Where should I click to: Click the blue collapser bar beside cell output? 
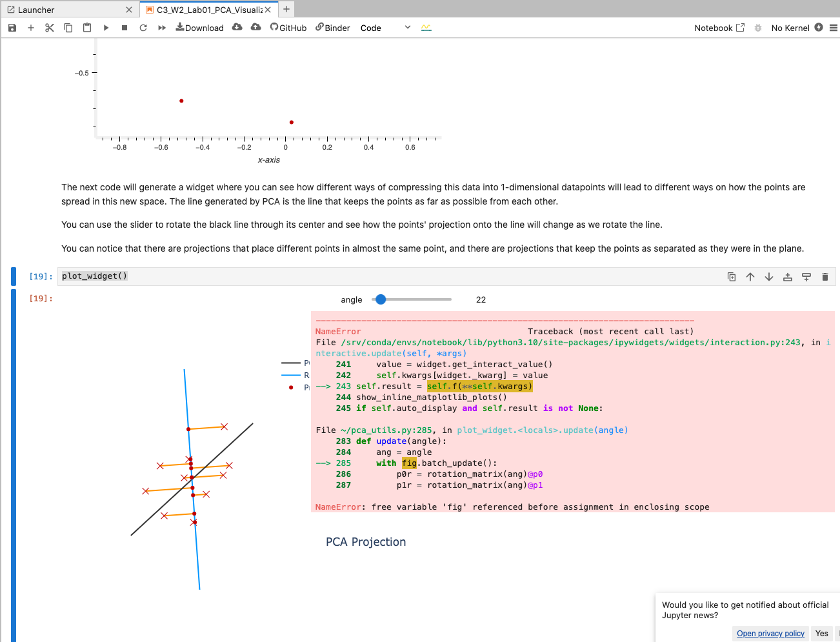(14, 465)
